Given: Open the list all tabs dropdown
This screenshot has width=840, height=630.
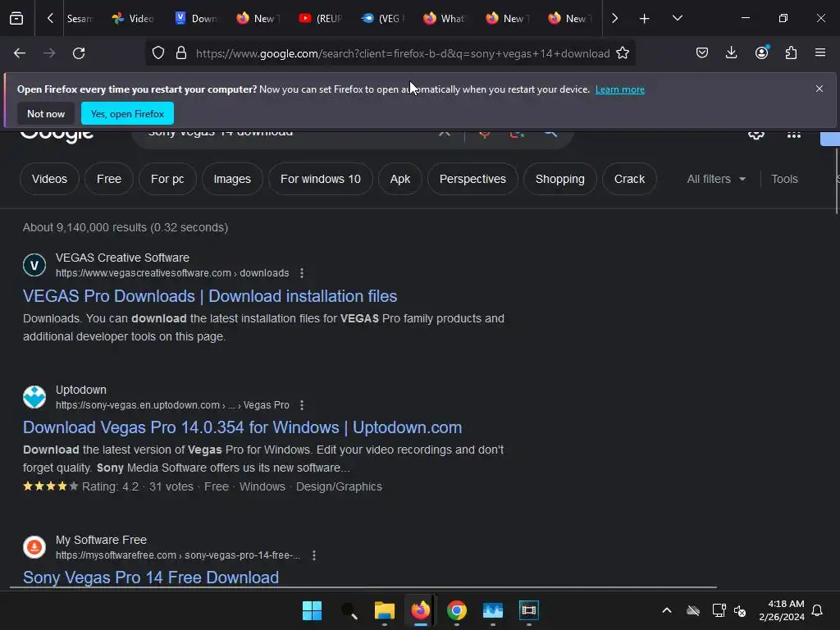Looking at the screenshot, I should [677, 18].
